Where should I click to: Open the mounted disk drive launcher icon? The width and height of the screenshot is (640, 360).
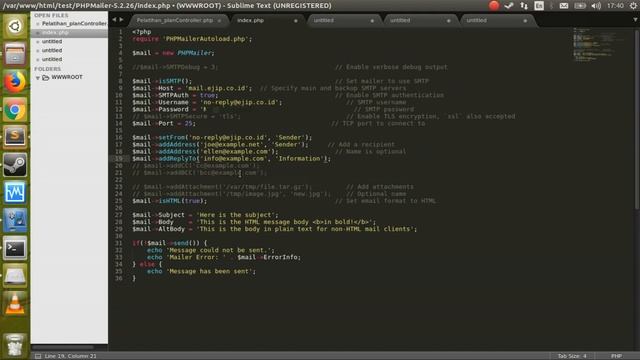(x=15, y=276)
